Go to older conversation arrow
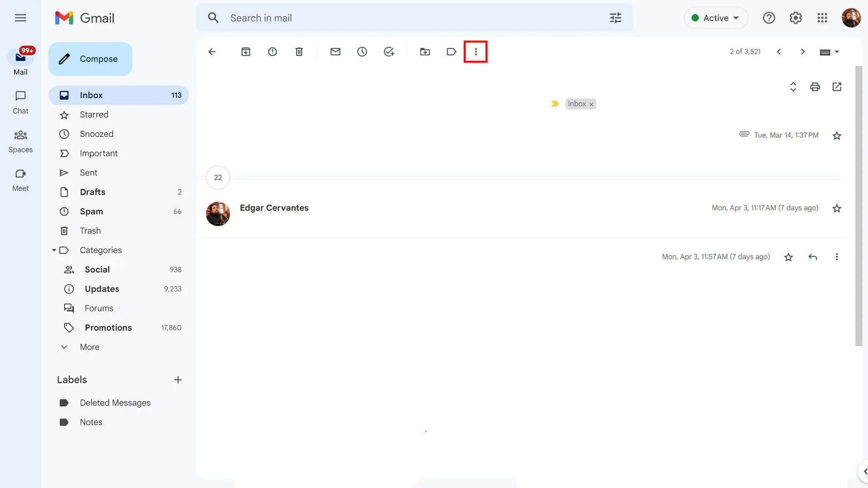The width and height of the screenshot is (868, 488). pyautogui.click(x=803, y=52)
